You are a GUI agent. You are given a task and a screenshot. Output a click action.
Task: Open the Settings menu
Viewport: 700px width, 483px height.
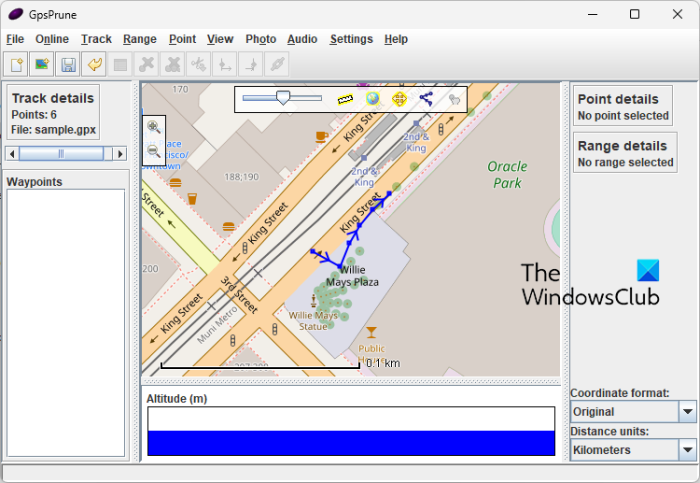point(350,39)
